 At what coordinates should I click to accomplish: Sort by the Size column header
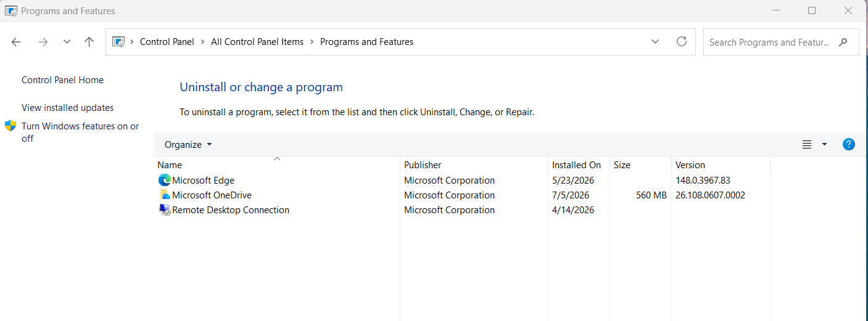[x=640, y=165]
